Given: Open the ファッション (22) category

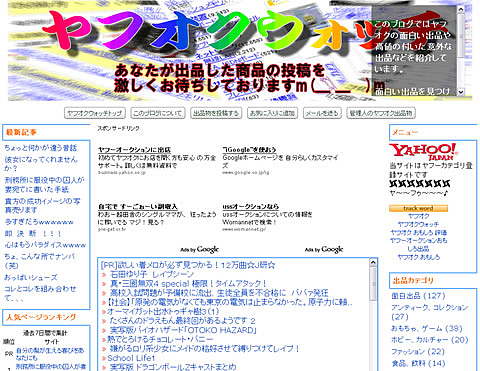Looking at the screenshot, I should coord(418,352).
